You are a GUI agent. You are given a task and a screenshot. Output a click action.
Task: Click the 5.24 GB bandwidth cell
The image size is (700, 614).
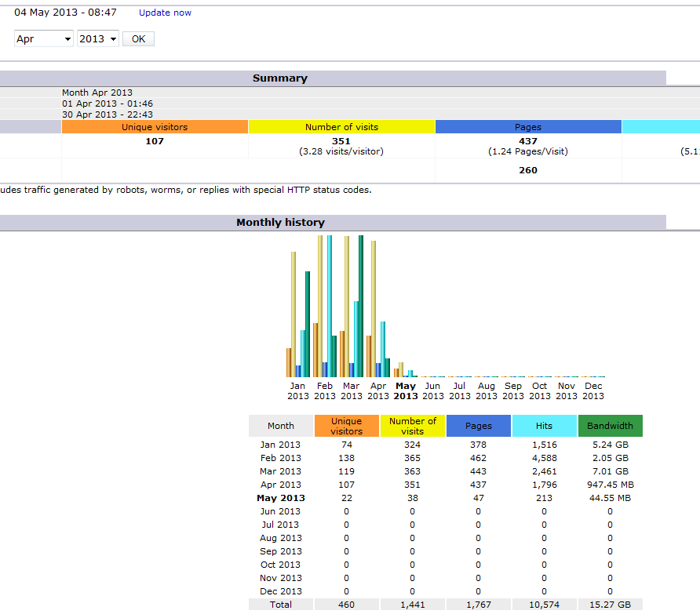pyautogui.click(x=611, y=445)
